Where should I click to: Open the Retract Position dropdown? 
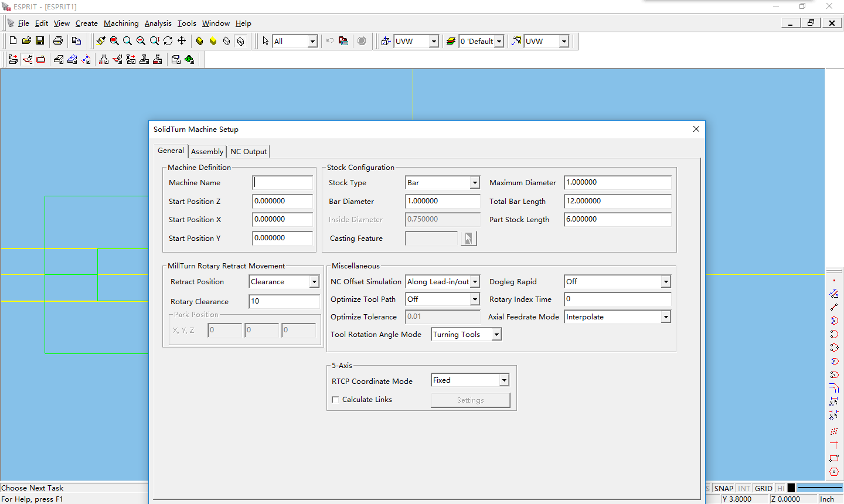tap(314, 282)
